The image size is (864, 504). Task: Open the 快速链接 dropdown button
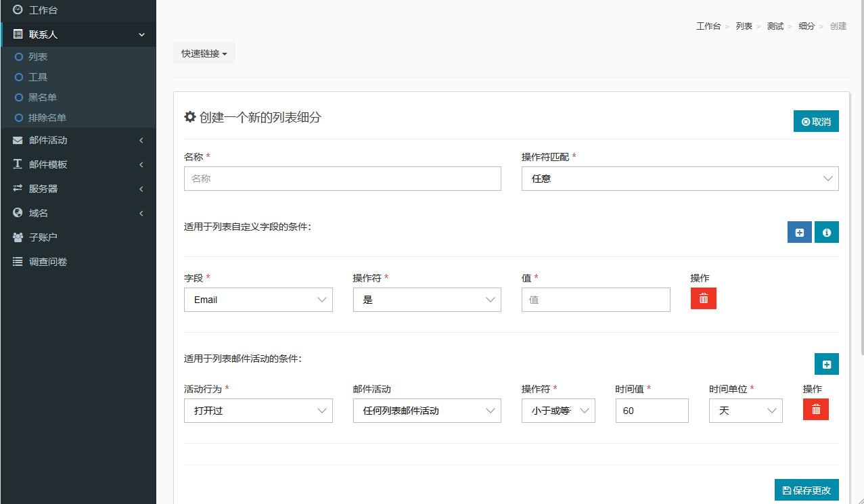pyautogui.click(x=204, y=53)
